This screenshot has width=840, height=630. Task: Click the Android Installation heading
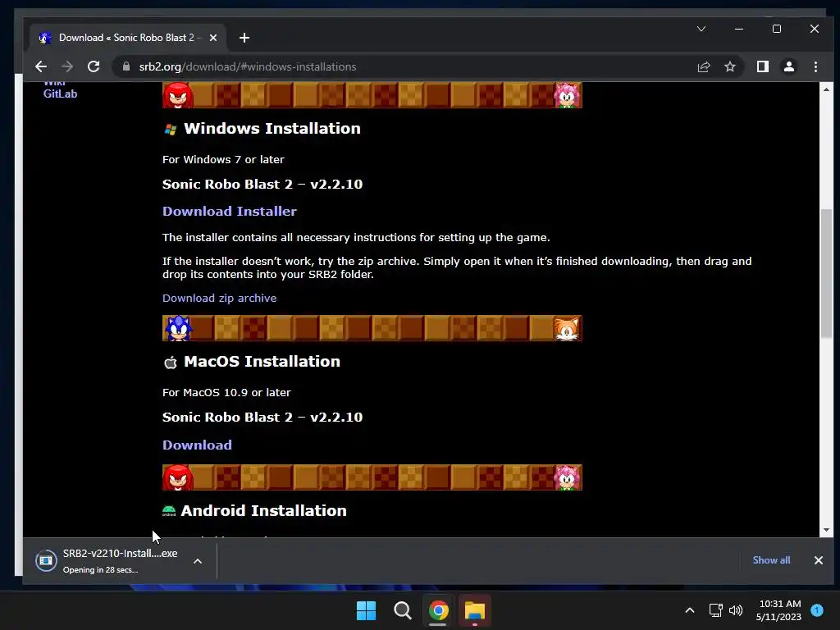[263, 510]
